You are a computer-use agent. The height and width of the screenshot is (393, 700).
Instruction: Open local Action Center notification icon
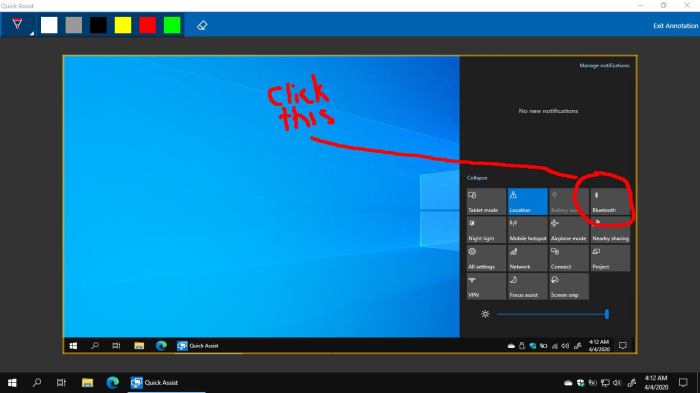point(683,382)
